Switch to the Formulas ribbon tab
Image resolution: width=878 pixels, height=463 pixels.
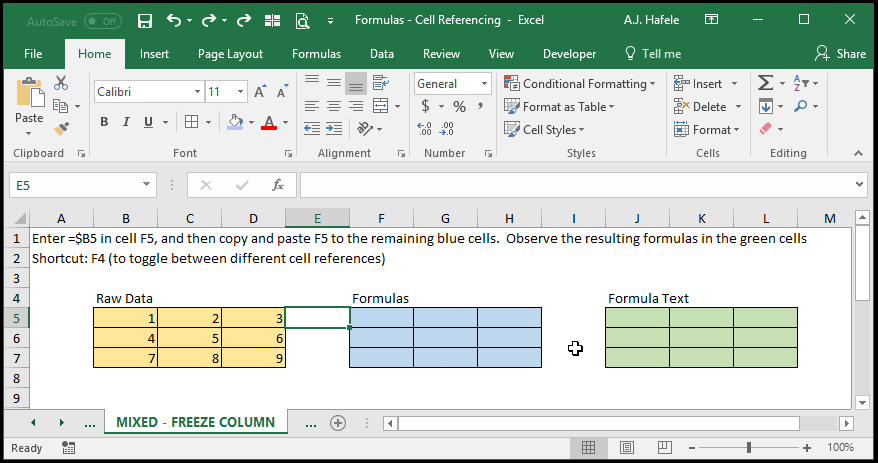point(316,54)
